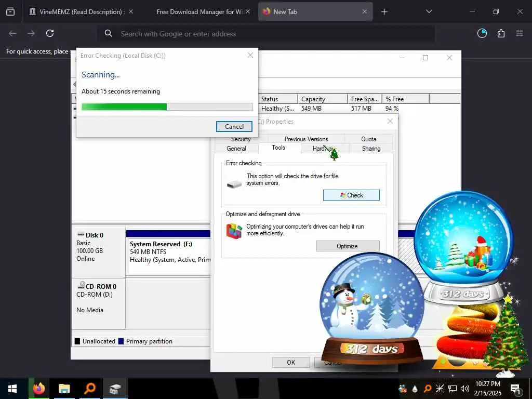Click the snowflake tray icon
Viewport: 532px width, 399px height.
(x=440, y=389)
